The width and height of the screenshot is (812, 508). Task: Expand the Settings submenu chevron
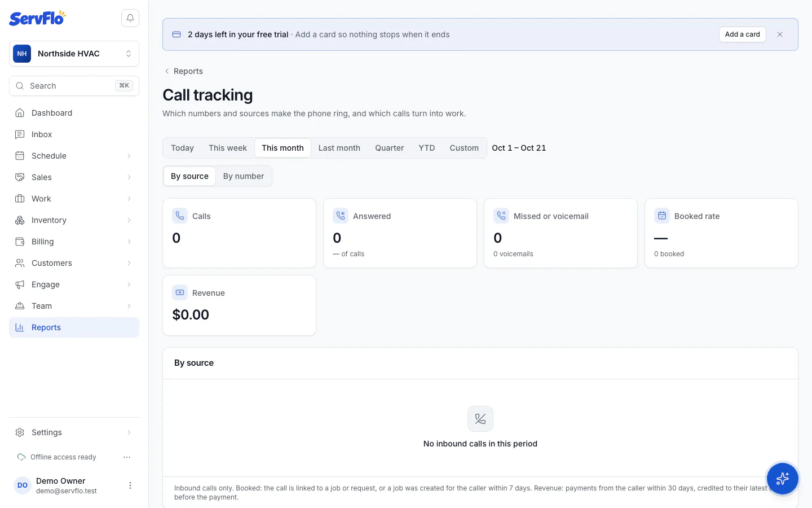point(129,432)
